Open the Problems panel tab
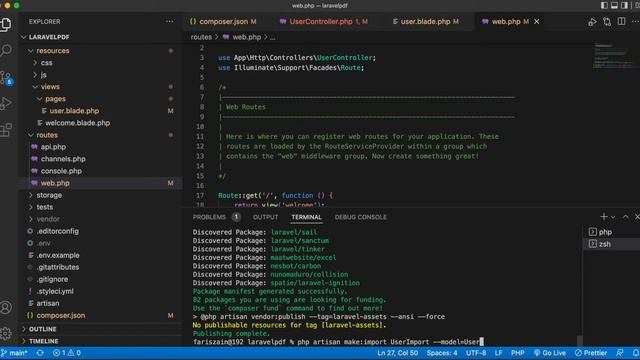This screenshot has height=360, width=640. 217,217
